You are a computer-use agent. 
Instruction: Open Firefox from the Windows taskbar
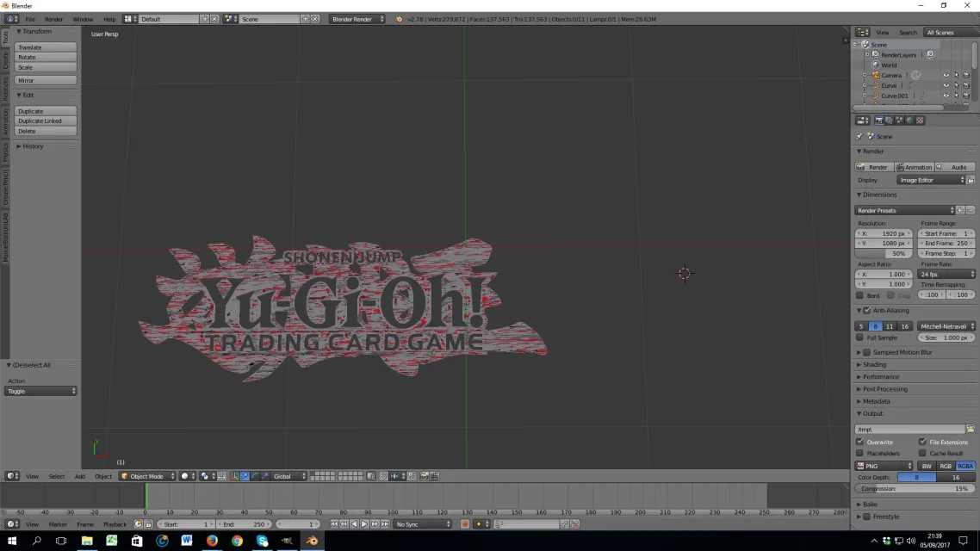click(212, 542)
